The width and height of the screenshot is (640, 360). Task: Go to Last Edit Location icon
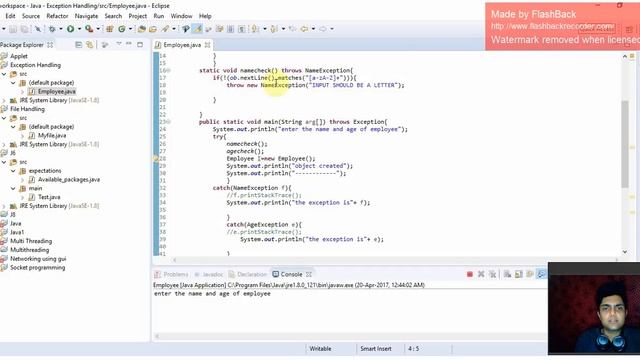point(292,29)
